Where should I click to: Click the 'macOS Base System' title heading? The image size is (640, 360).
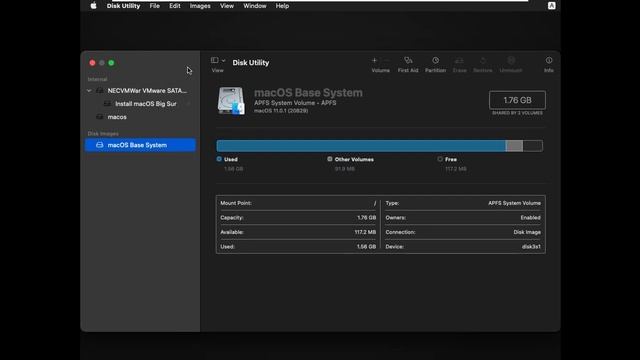click(x=308, y=93)
